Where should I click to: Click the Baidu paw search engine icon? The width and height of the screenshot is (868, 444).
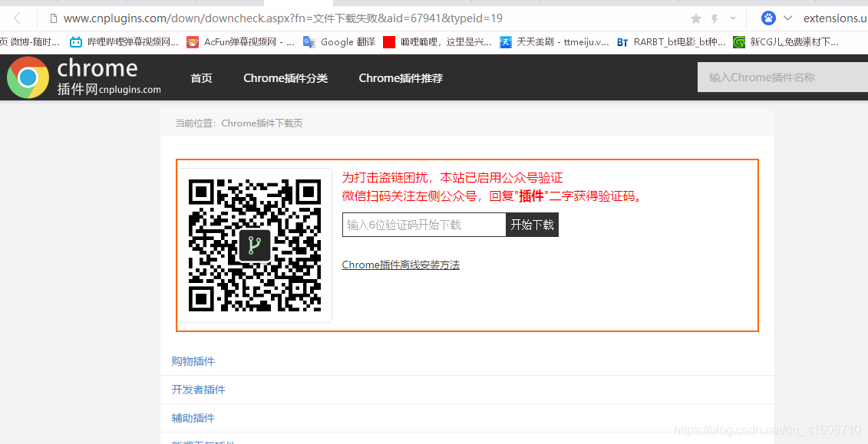coord(768,18)
